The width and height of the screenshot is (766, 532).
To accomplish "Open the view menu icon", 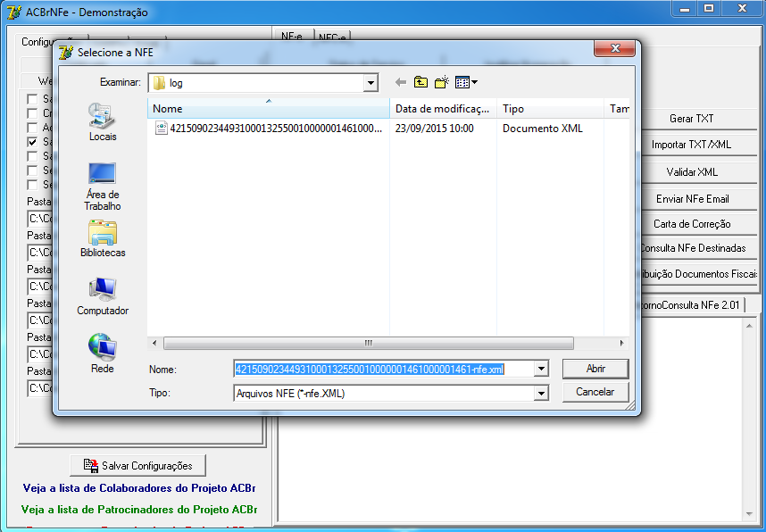I will pos(466,82).
